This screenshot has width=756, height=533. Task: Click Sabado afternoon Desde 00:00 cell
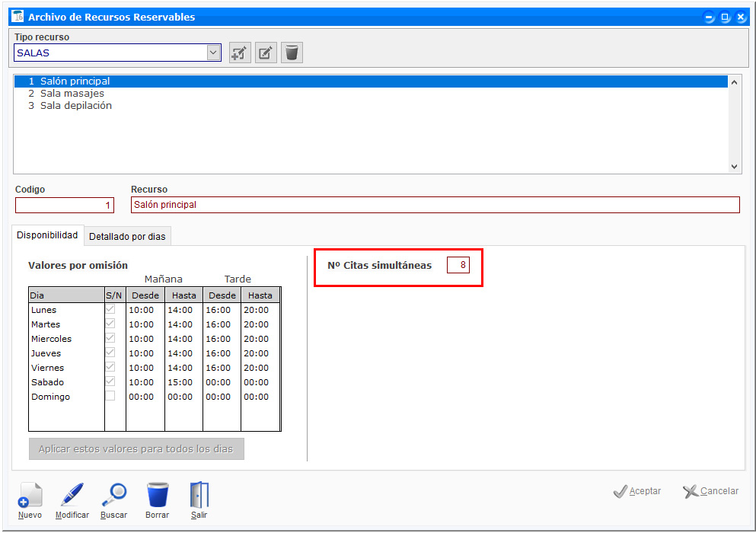[222, 382]
